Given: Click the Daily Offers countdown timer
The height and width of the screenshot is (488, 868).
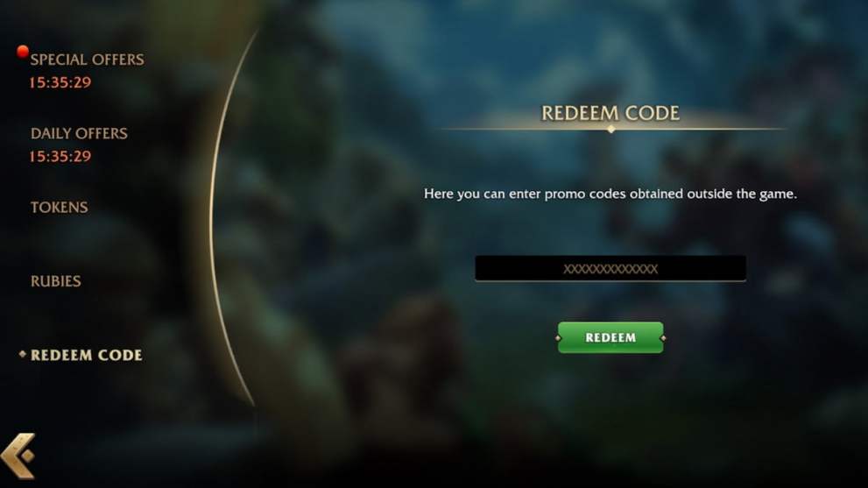Looking at the screenshot, I should point(60,156).
